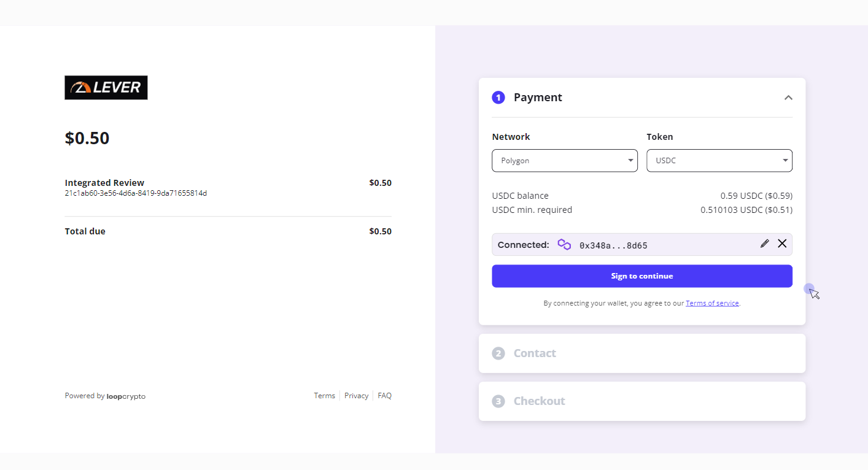Click the number 3 badge on Checkout
This screenshot has width=868, height=470.
pyautogui.click(x=498, y=401)
